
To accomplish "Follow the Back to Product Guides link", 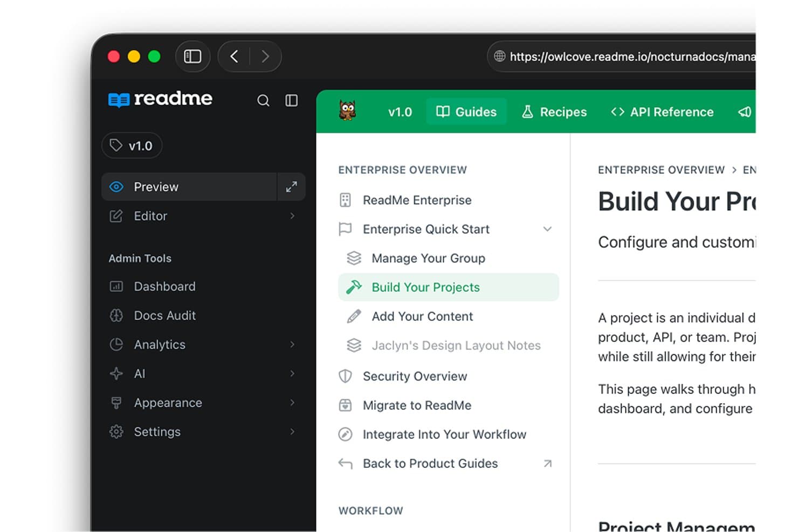I will click(430, 464).
